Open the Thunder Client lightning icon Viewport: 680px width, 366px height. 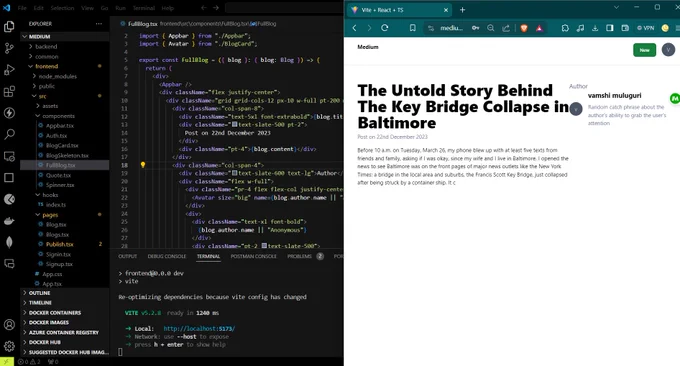(9, 113)
